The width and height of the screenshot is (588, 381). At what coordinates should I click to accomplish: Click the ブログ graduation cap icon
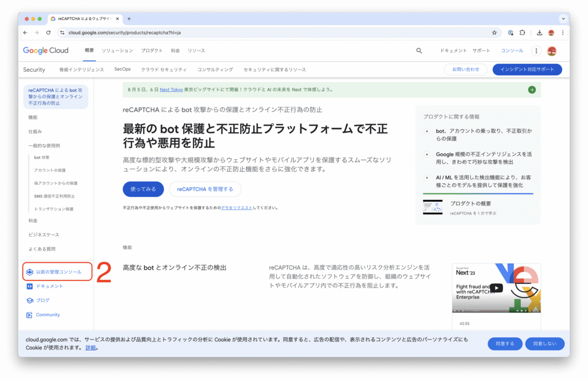30,301
